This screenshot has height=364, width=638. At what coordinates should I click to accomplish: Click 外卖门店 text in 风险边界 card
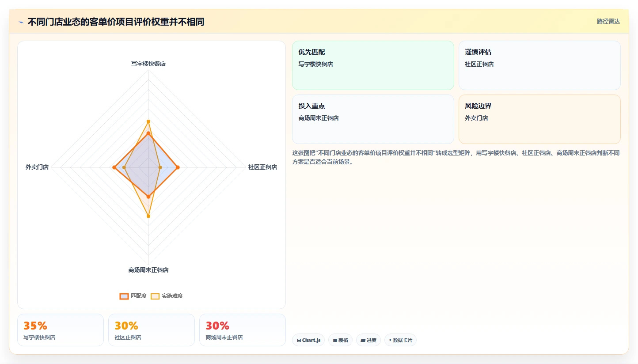coord(476,118)
